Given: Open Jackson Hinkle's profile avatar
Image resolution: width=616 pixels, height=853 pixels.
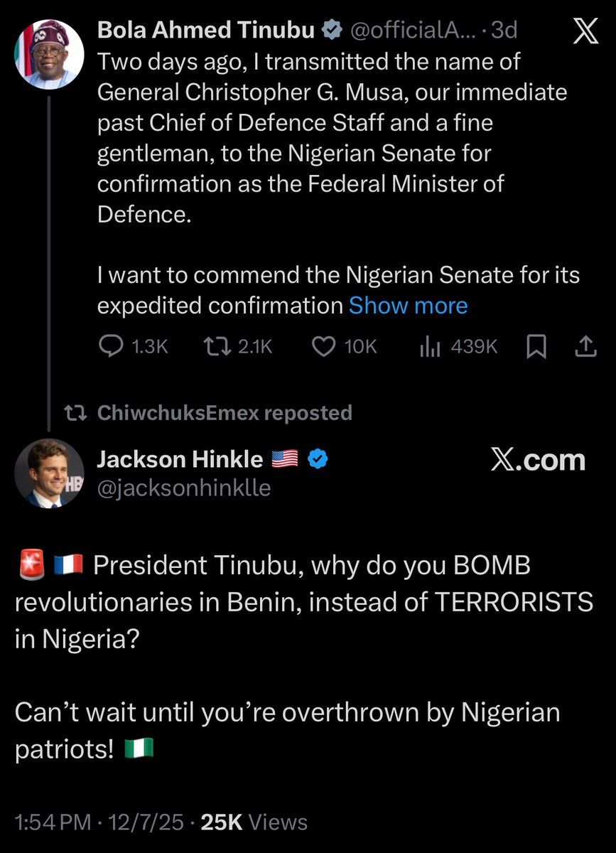Looking at the screenshot, I should pyautogui.click(x=48, y=473).
